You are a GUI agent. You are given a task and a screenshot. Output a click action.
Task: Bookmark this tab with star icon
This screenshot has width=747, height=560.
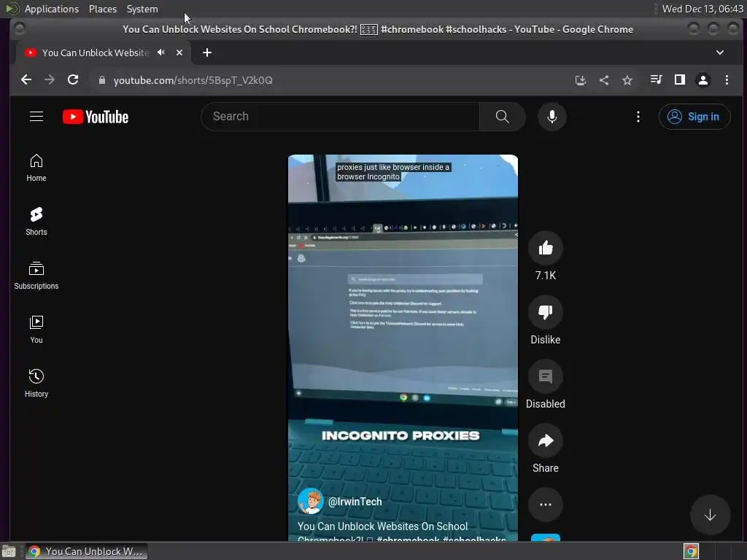(627, 80)
